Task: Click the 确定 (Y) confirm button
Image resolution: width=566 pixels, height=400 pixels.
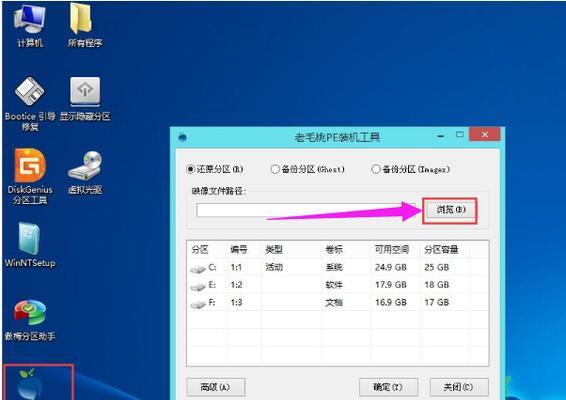Action: coord(388,387)
